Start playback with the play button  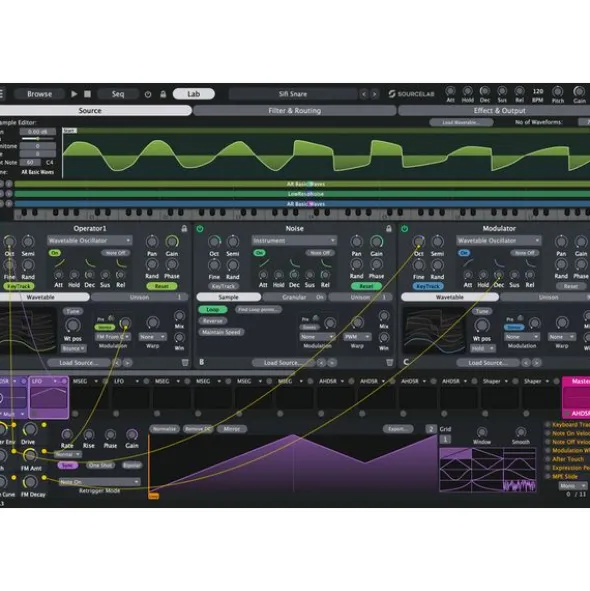(x=74, y=94)
